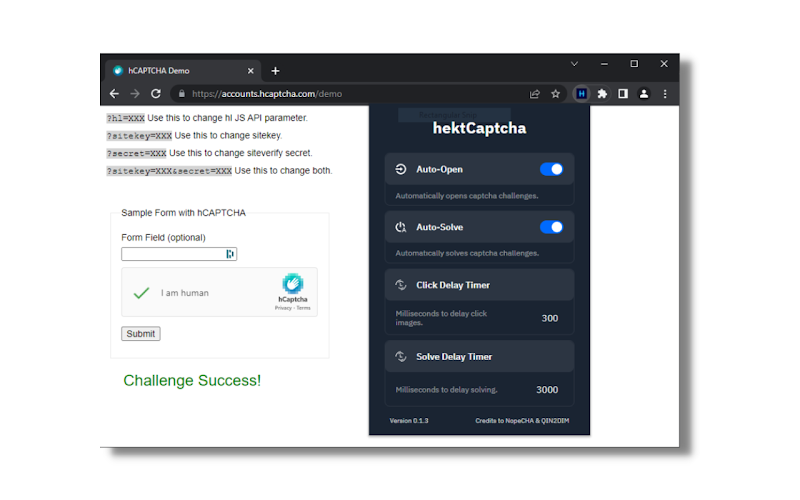Go back using the browser back arrow

[x=114, y=94]
